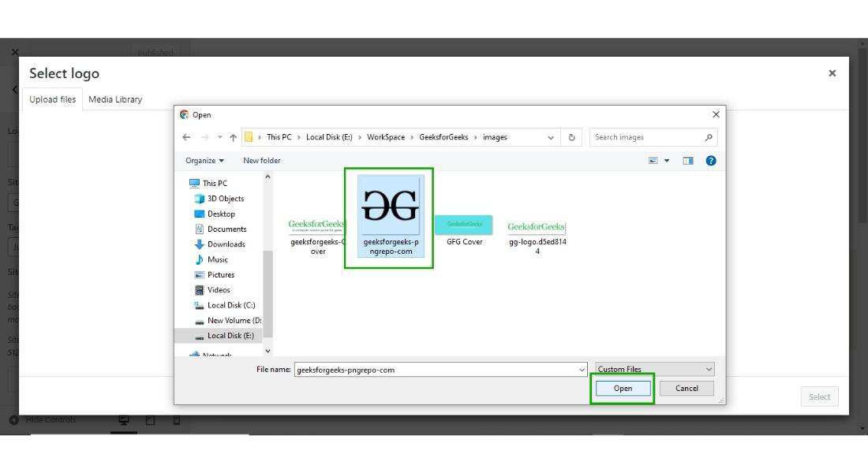Select Local Disk (C:) in the sidebar
The width and height of the screenshot is (868, 473).
[225, 305]
